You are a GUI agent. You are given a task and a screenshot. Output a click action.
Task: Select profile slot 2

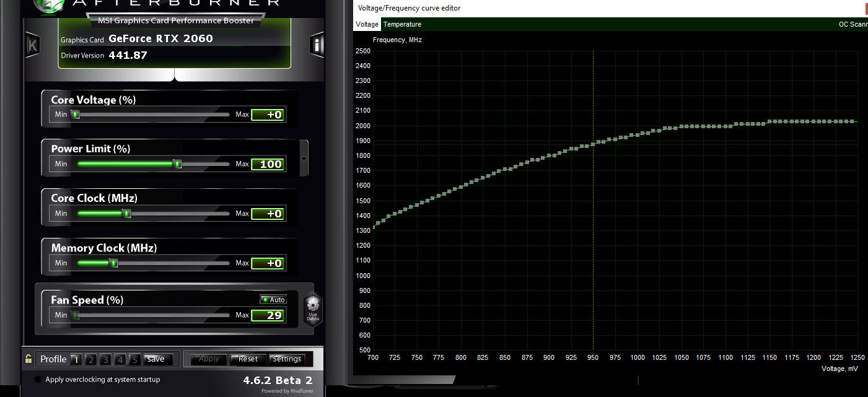[x=90, y=359]
